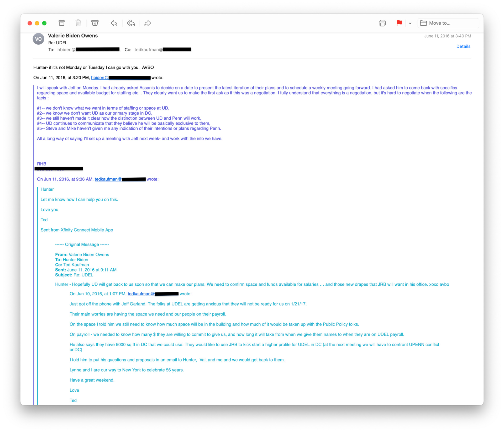Screen dimensions: 504x432
Task: Open the Move to… folder selector
Action: (448, 23)
